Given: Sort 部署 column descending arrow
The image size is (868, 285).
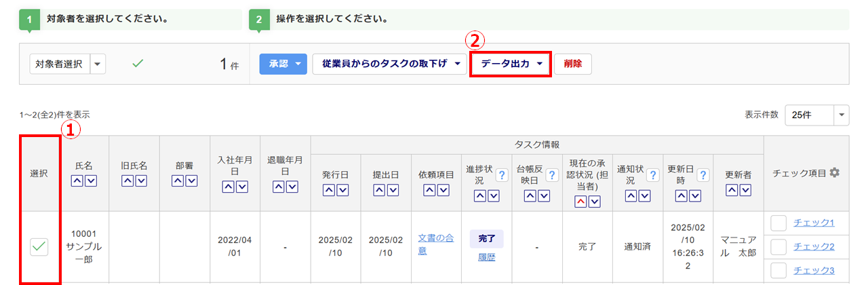Looking at the screenshot, I should (x=192, y=180).
